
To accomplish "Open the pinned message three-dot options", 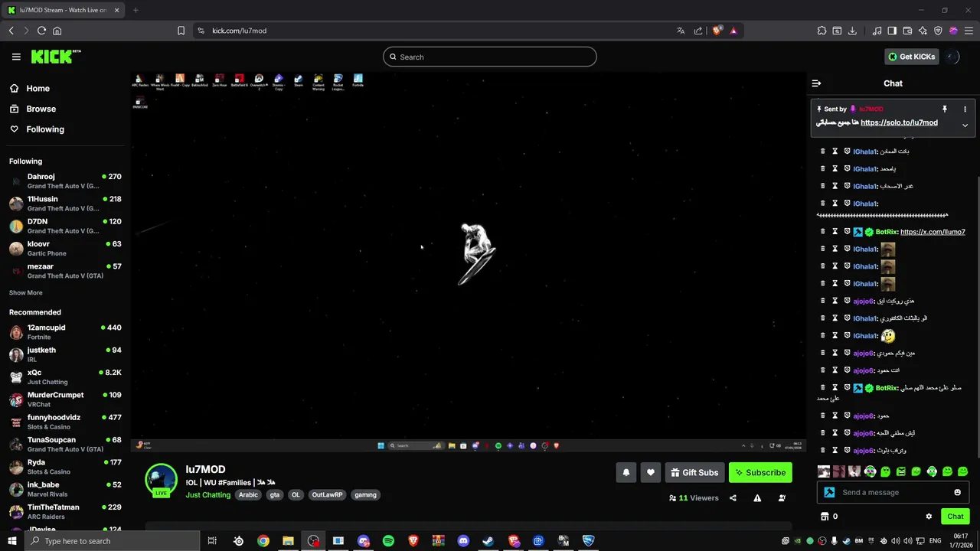I will (x=965, y=109).
